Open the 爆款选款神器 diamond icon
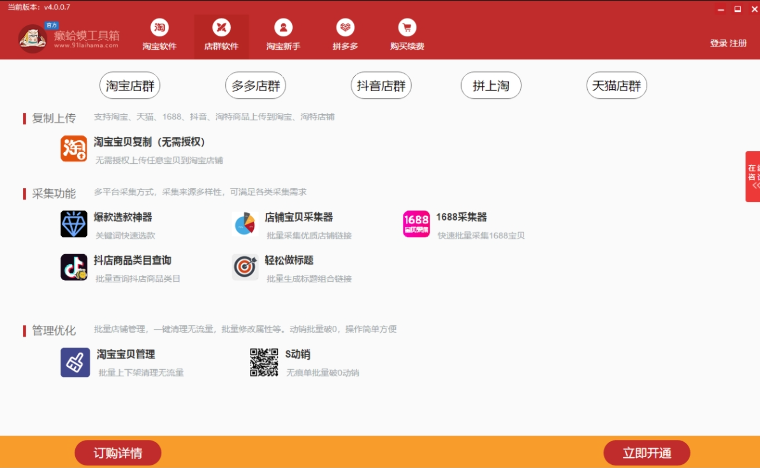The width and height of the screenshot is (760, 468). click(x=74, y=224)
